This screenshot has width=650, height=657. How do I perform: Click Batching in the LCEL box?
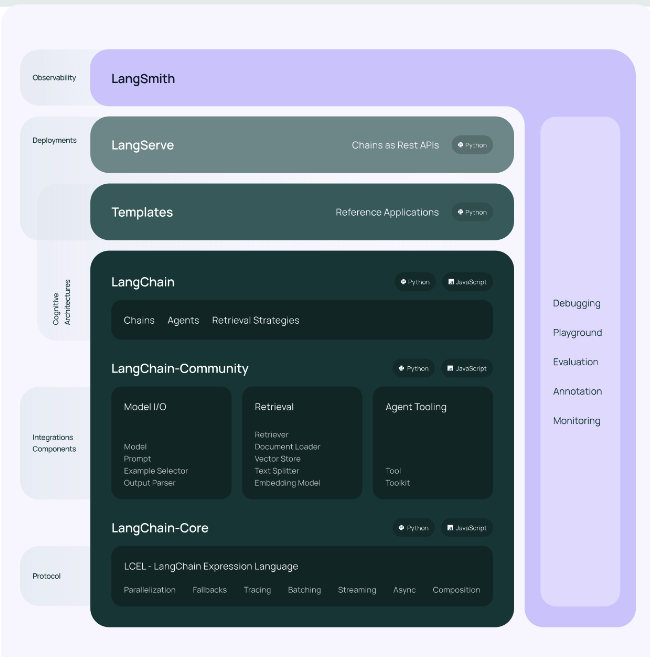point(304,590)
